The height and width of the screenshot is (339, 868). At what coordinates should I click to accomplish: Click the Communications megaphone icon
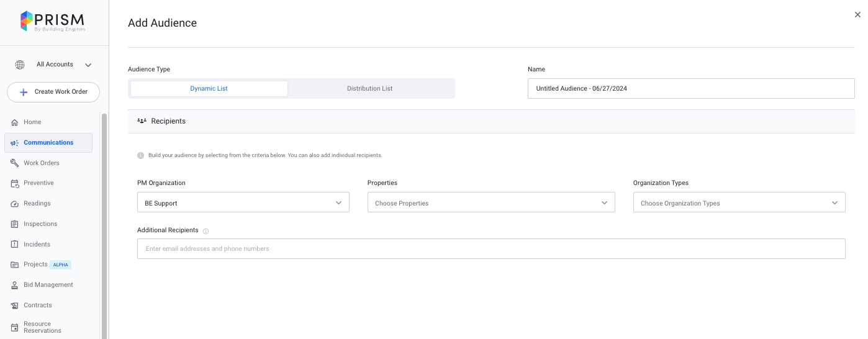15,143
